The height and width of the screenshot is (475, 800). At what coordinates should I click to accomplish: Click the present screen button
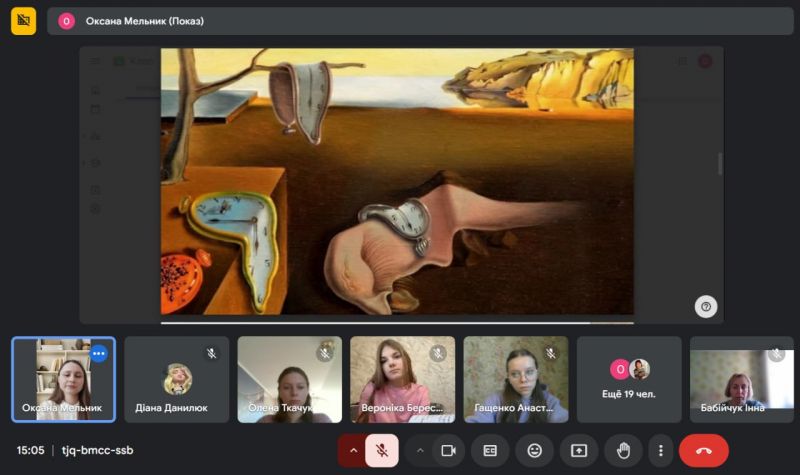(x=579, y=451)
